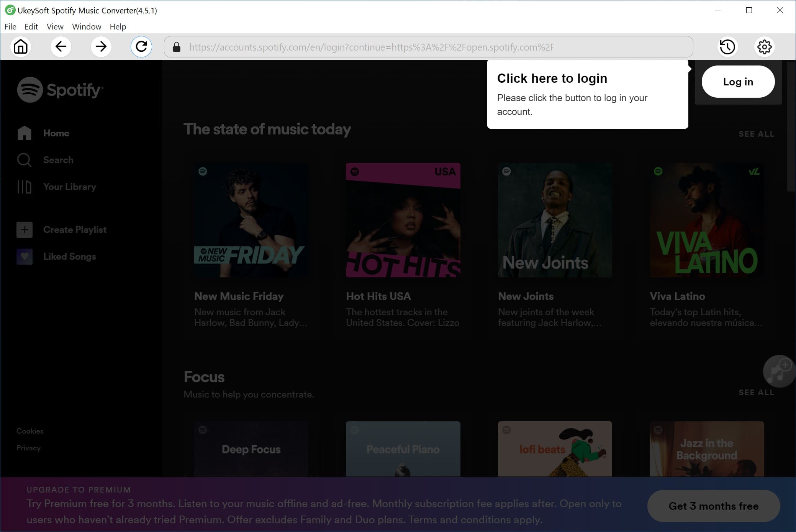
Task: Click the UkeySoft settings gear icon
Action: 765,46
